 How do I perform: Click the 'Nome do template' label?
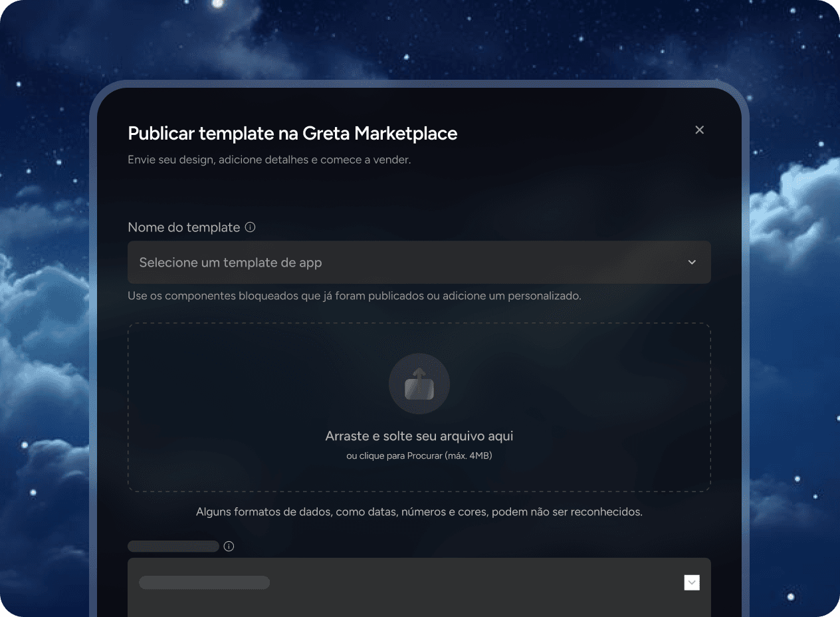pyautogui.click(x=184, y=227)
